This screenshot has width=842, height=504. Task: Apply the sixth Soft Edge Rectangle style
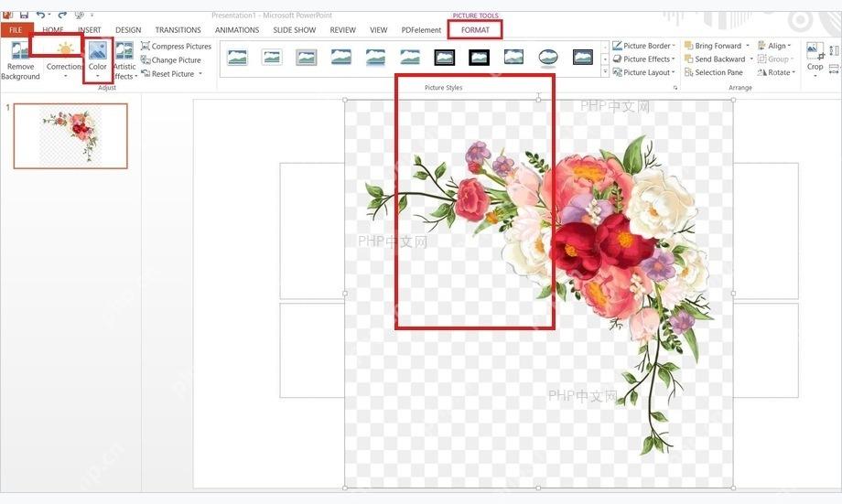410,57
